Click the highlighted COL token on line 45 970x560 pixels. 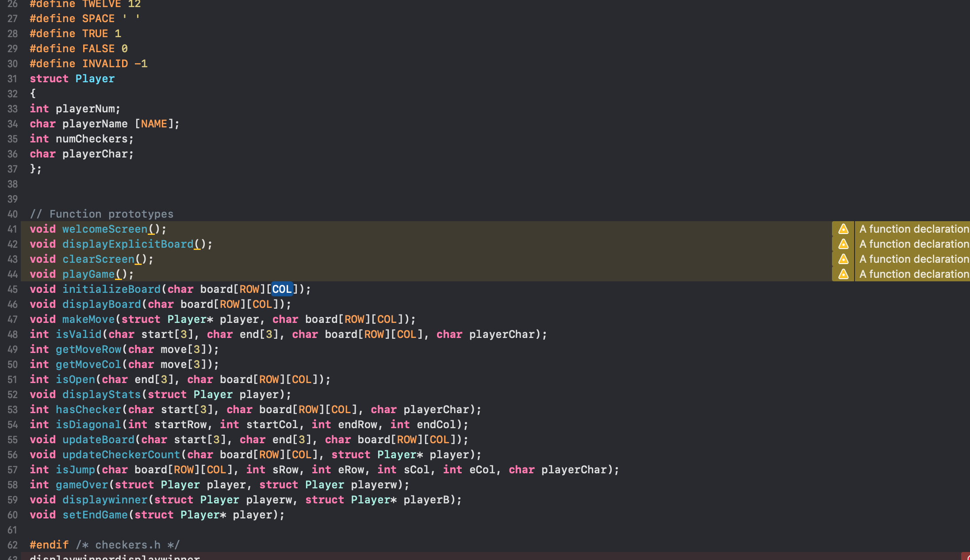[282, 289]
